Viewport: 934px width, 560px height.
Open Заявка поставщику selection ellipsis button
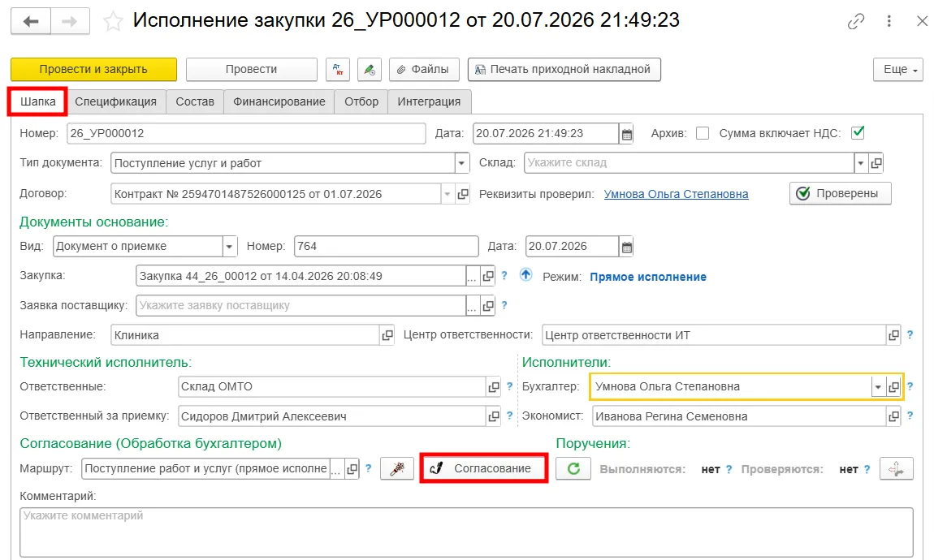(x=473, y=306)
